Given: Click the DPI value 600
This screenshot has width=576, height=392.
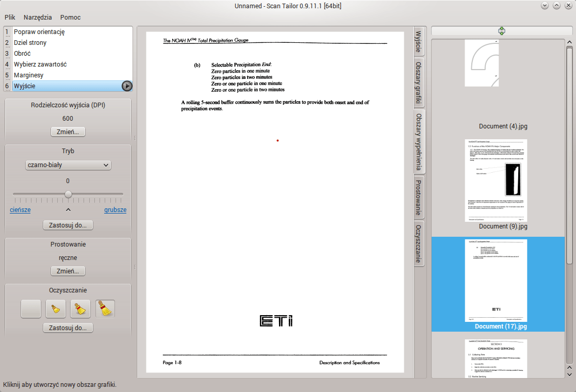Looking at the screenshot, I should [68, 119].
